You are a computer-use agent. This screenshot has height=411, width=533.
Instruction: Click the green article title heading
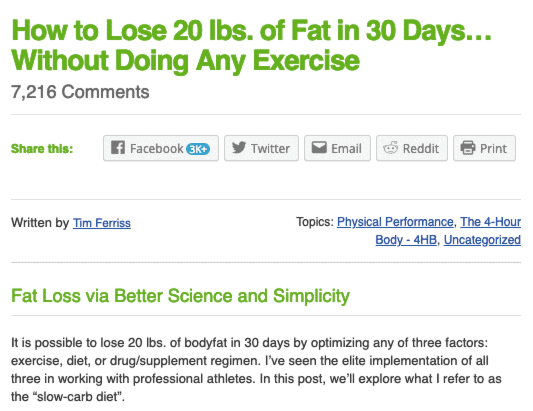[x=252, y=45]
